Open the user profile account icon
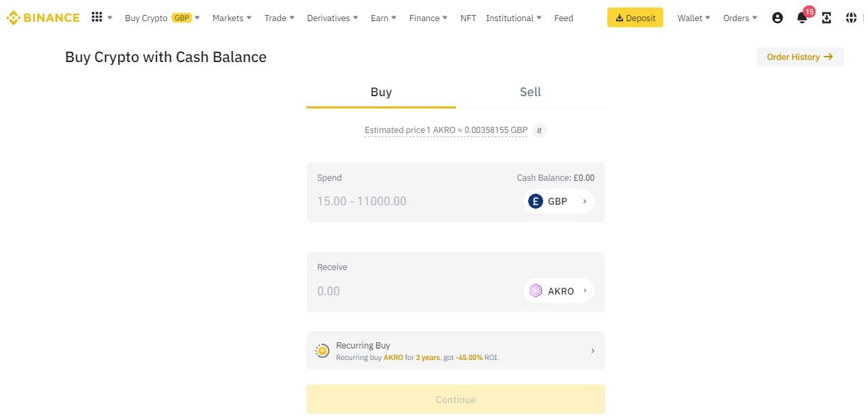This screenshot has width=868, height=418. click(777, 18)
